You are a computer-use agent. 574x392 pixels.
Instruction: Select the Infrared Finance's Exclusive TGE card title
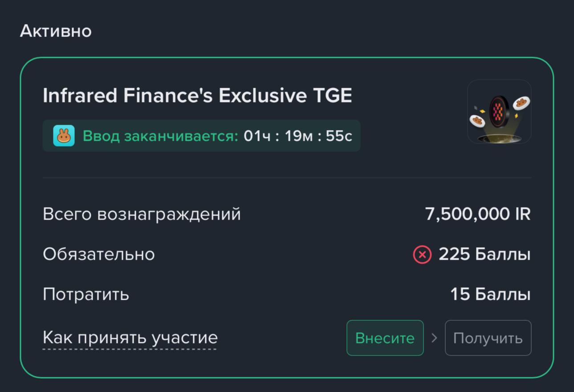[x=197, y=95]
